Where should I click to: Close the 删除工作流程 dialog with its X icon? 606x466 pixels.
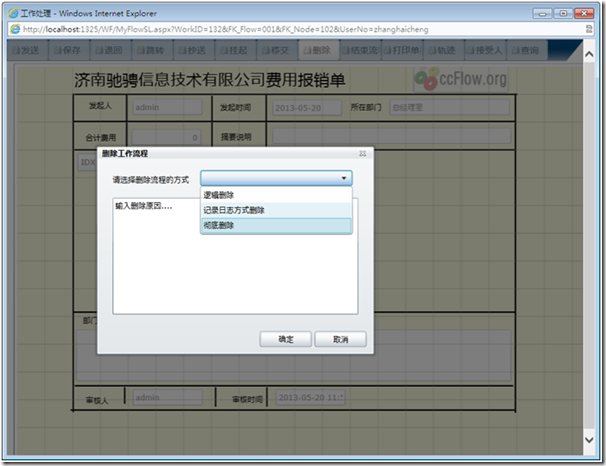[x=362, y=153]
